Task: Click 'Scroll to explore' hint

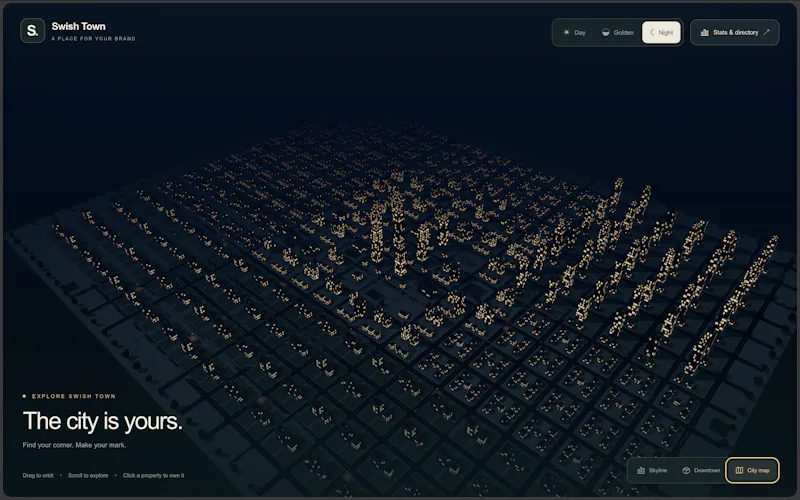Action: [88, 476]
